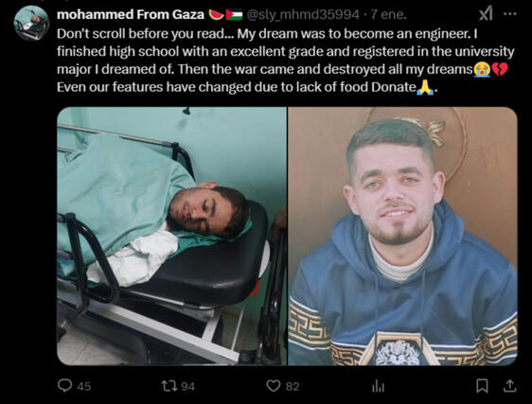Screen dimensions: 532x404
Task: Open the hospital stretcher photo
Action: (x=171, y=237)
